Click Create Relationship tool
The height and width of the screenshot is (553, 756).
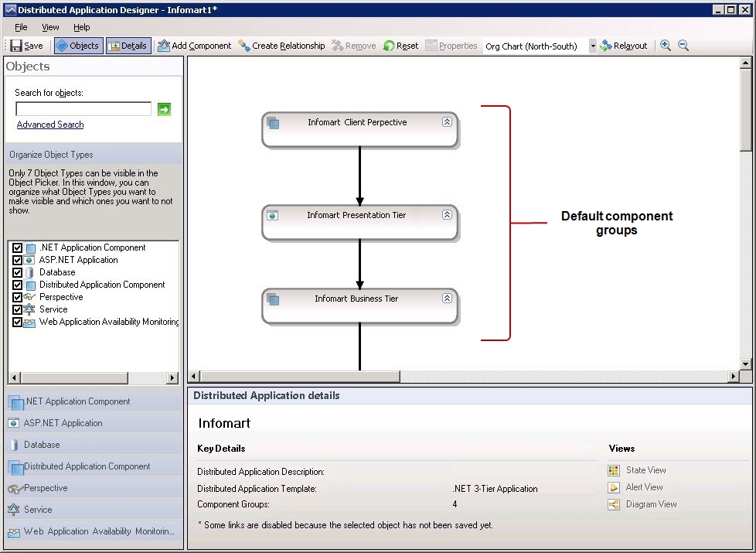coord(281,46)
